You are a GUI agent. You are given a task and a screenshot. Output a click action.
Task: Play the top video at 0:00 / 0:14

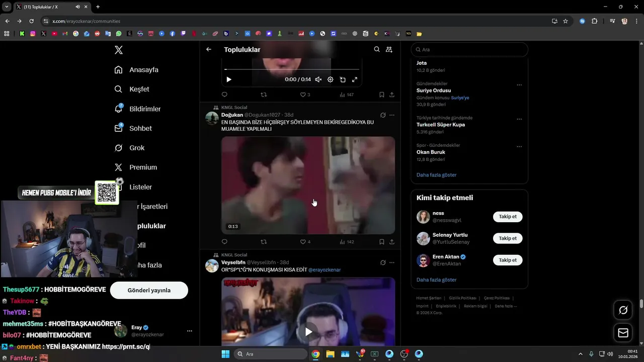(229, 79)
